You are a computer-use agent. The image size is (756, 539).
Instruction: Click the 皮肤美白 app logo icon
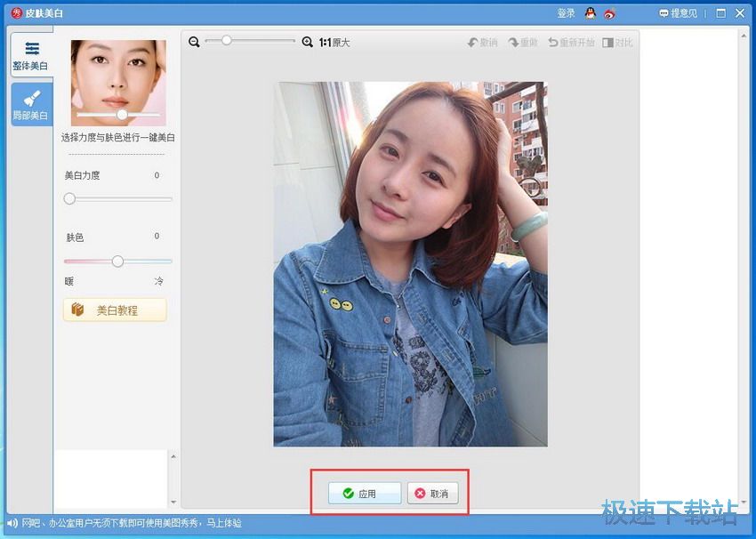tap(17, 13)
